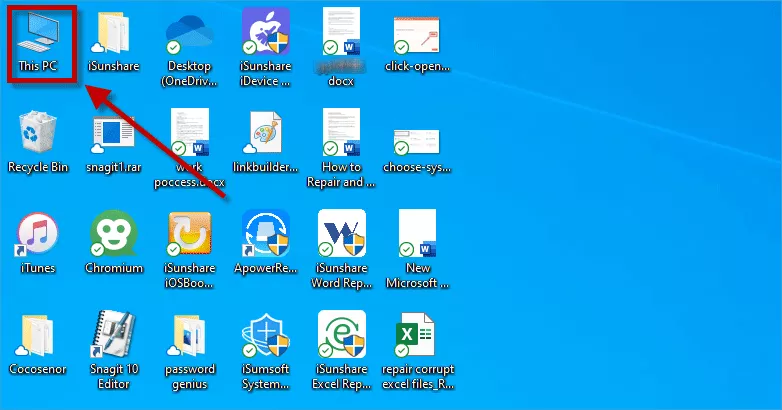The image size is (782, 410).
Task: Select the ApowerRe shortcut icon
Action: 265,233
